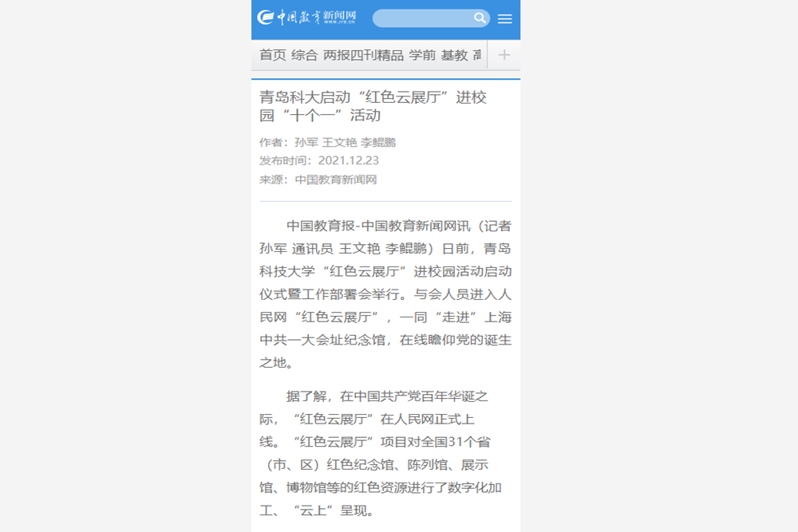
Task: Click the source 中国教育新闻网 under the date
Action: 336,179
